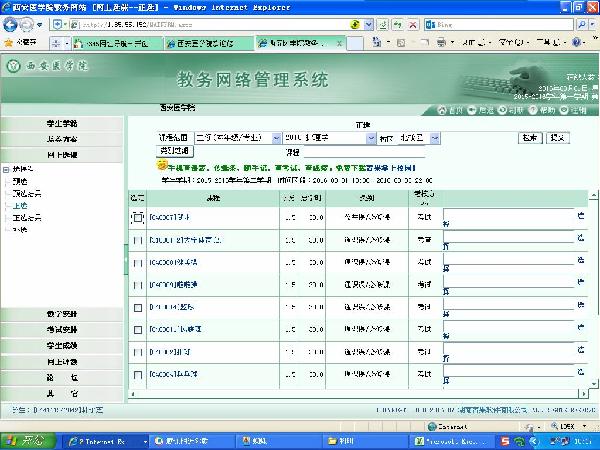Screen dimensions: 600x450
Task: Click the 刷新 refresh link in page header
Action: [510, 110]
